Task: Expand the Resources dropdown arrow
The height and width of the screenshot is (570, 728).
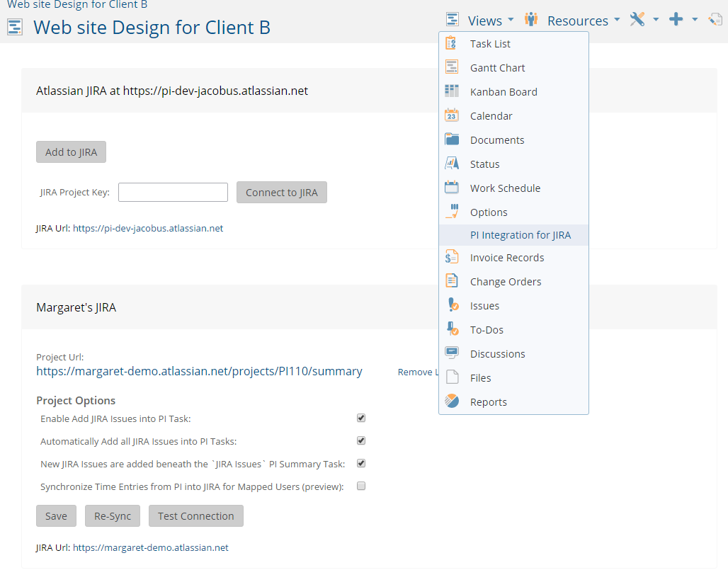Action: [x=617, y=20]
